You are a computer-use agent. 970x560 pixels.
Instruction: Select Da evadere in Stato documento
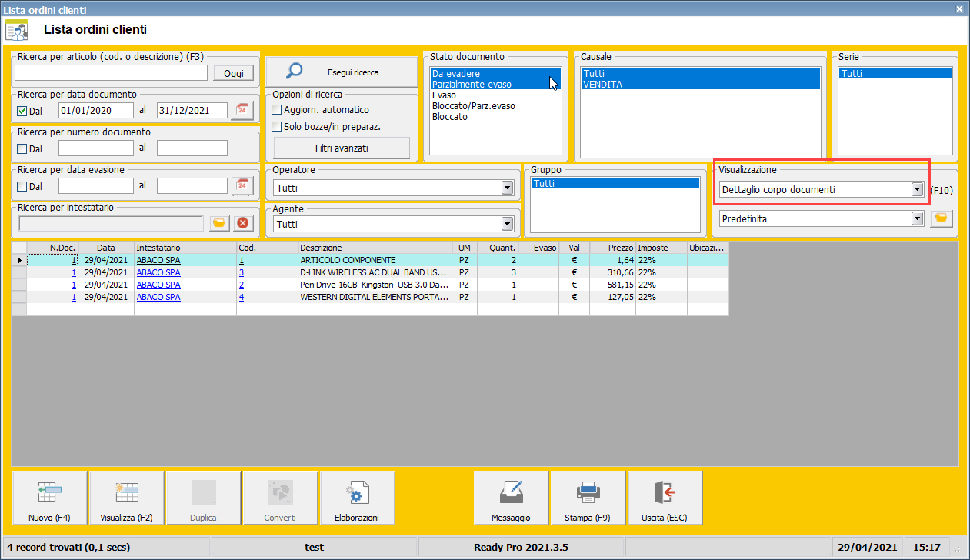pyautogui.click(x=495, y=74)
